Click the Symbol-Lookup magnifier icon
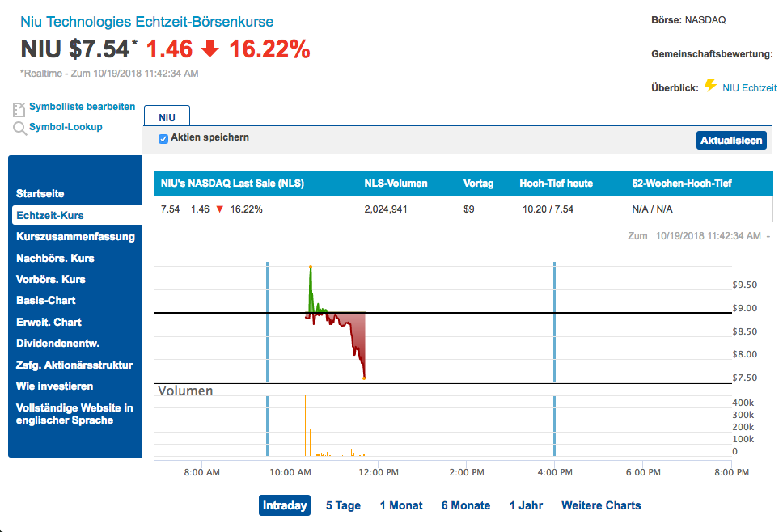The height and width of the screenshot is (532, 783). tap(19, 128)
